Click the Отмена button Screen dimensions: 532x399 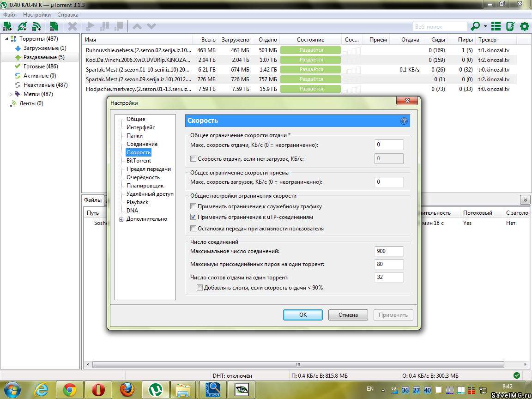348,315
